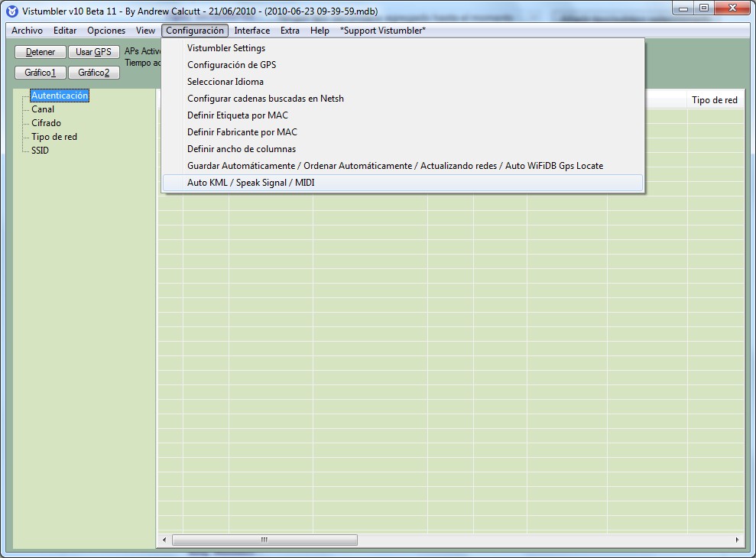Click the Vistumbler app icon in title bar
The width and height of the screenshot is (756, 558).
tap(12, 11)
